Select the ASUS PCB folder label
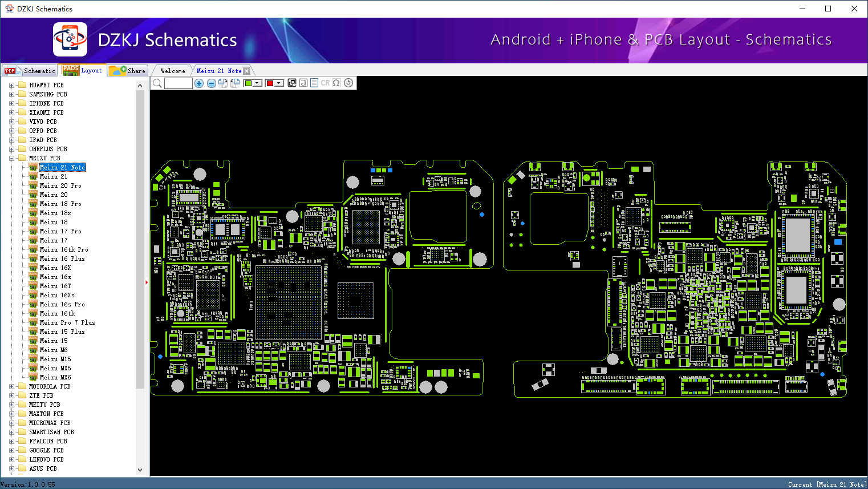Image resolution: width=868 pixels, height=489 pixels. pyautogui.click(x=43, y=468)
